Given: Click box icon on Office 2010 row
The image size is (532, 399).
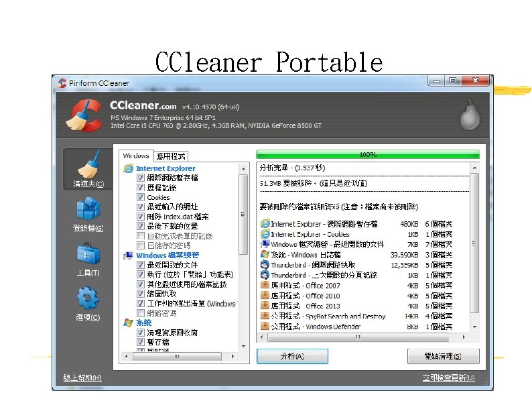Looking at the screenshot, I should (265, 295).
